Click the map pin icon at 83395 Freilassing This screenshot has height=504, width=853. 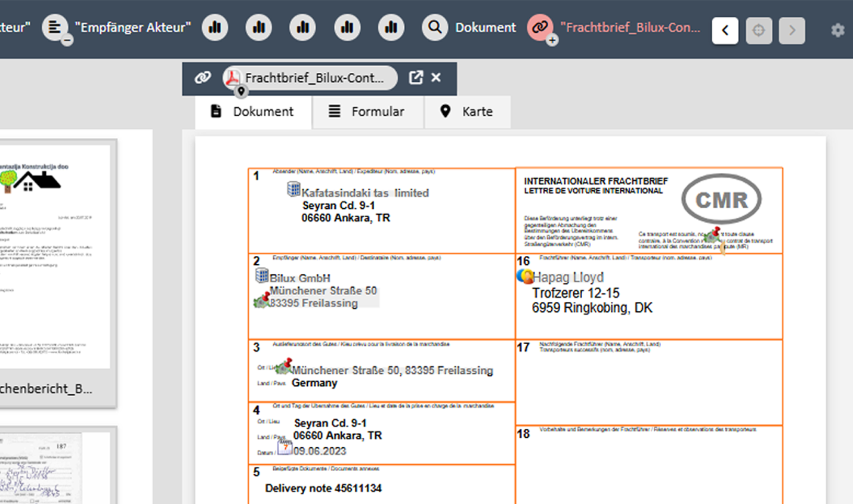[262, 300]
